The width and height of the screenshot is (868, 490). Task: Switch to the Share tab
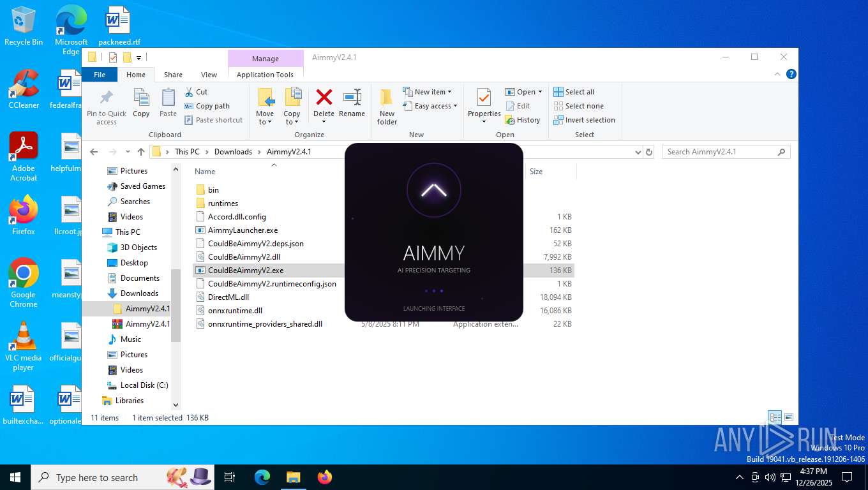(173, 75)
